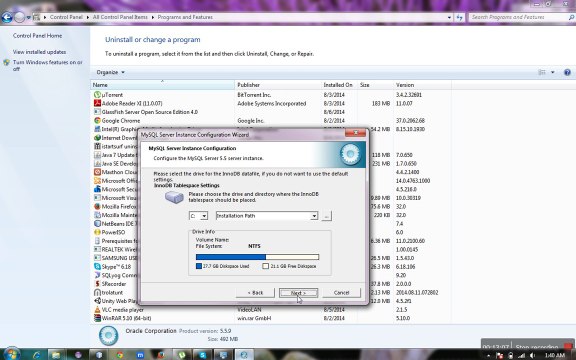Click the Control Panel breadcrumb

click(x=66, y=17)
